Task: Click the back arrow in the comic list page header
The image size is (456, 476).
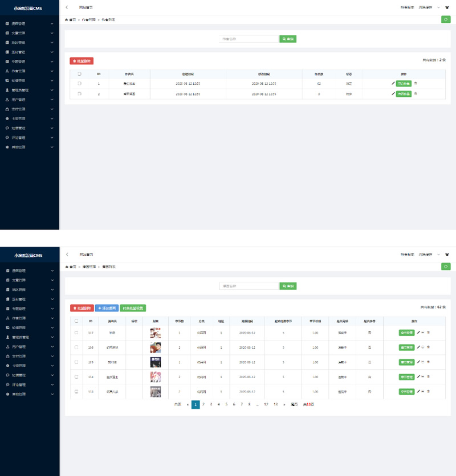Action: [x=67, y=255]
